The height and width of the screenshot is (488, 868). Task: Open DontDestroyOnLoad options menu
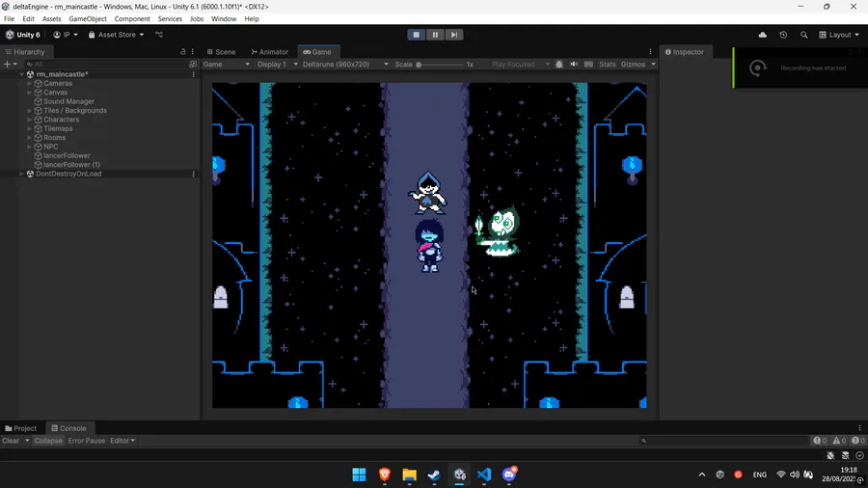point(193,174)
